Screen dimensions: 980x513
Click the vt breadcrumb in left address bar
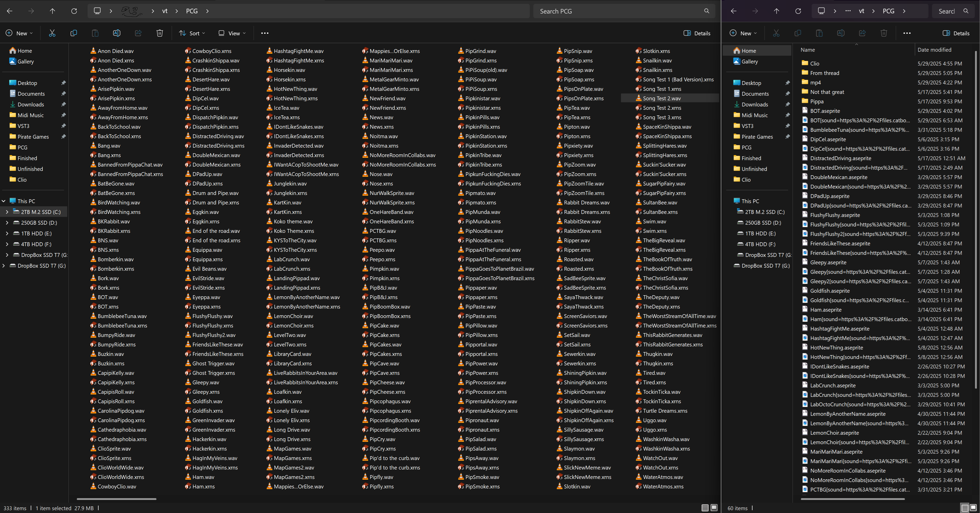(x=165, y=11)
